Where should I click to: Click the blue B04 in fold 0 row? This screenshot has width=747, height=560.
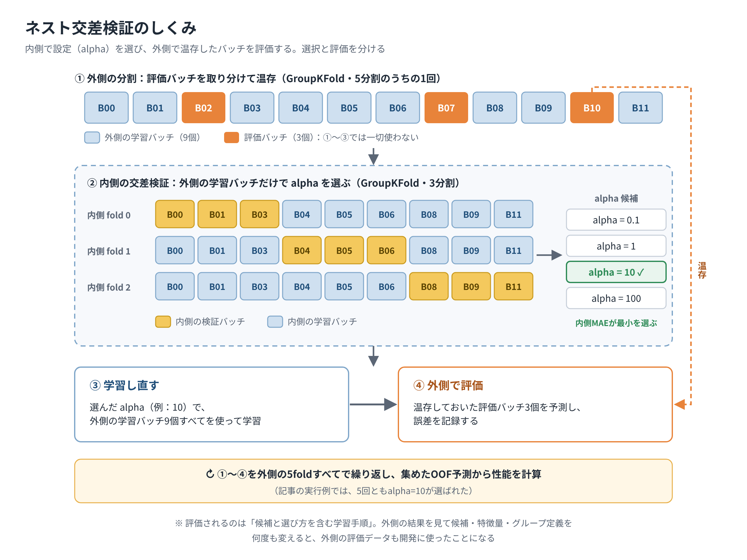302,214
